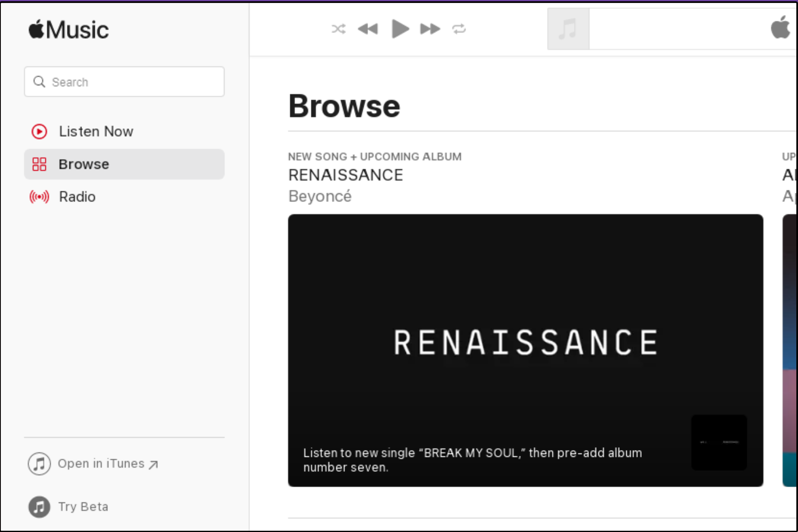Open the RENAISSANCE featured banner
Viewport: 798px width, 532px height.
pyautogui.click(x=525, y=350)
